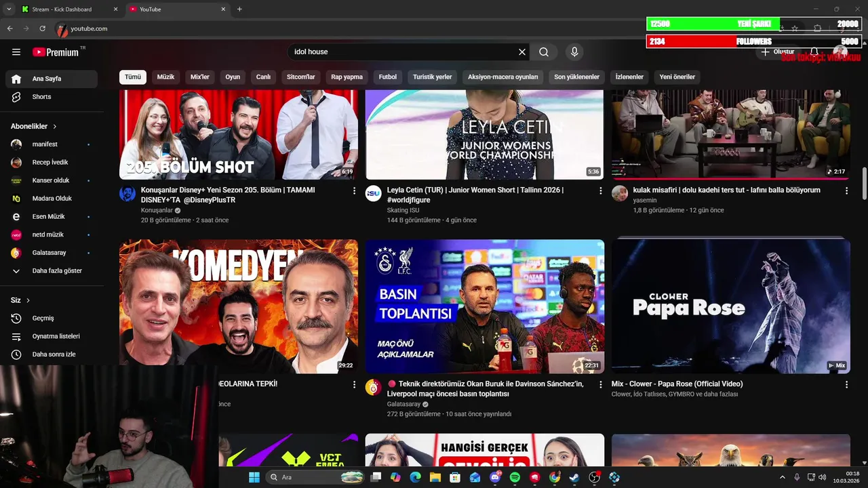The width and height of the screenshot is (868, 488).
Task: Open OBS Studio from the taskbar
Action: 595,477
